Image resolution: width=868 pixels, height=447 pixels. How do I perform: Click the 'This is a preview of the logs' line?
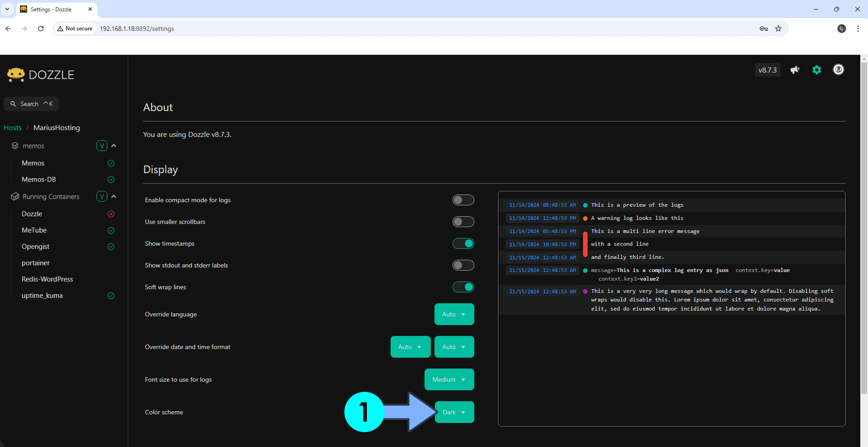tap(637, 205)
